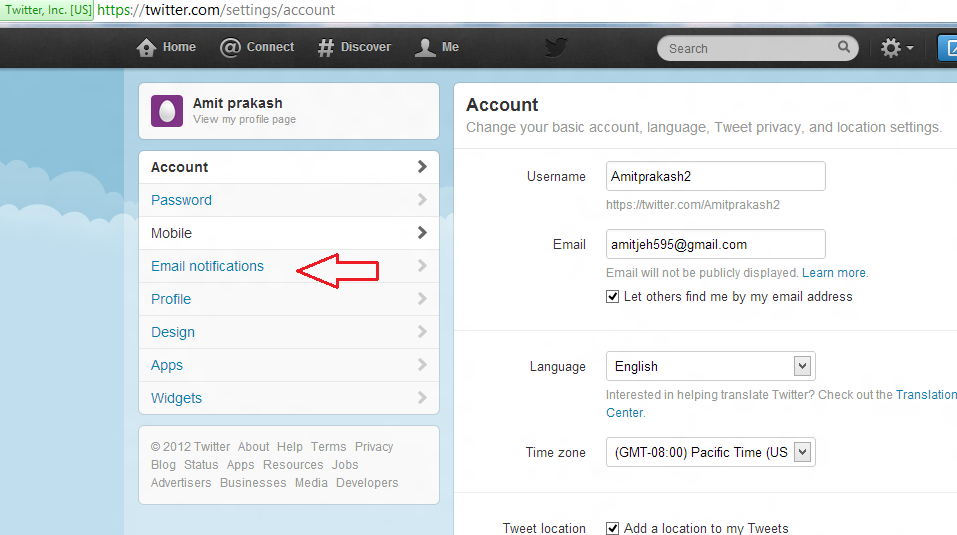Click the Me person icon
957x535 pixels.
point(425,48)
